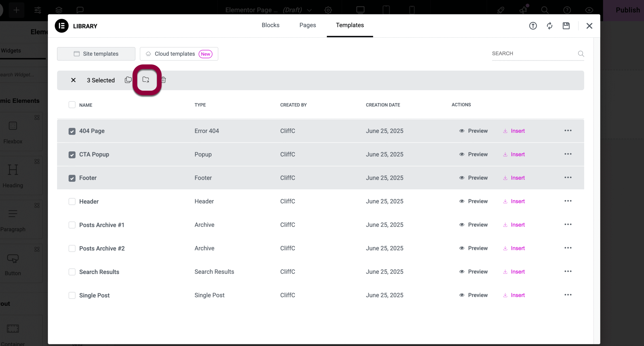Toggle the select-all checkbox beside NAME
The height and width of the screenshot is (346, 644).
72,105
